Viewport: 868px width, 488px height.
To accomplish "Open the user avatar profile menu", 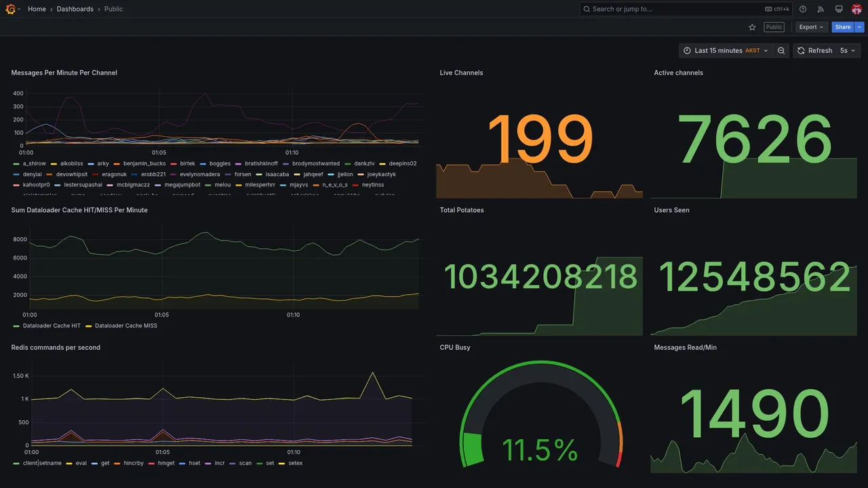I will (856, 9).
